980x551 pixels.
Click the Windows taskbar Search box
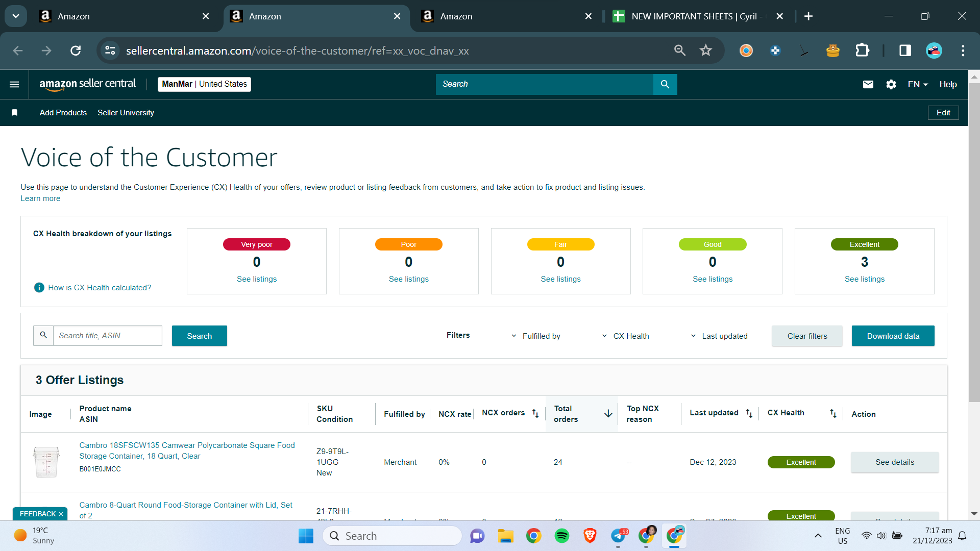(x=392, y=536)
